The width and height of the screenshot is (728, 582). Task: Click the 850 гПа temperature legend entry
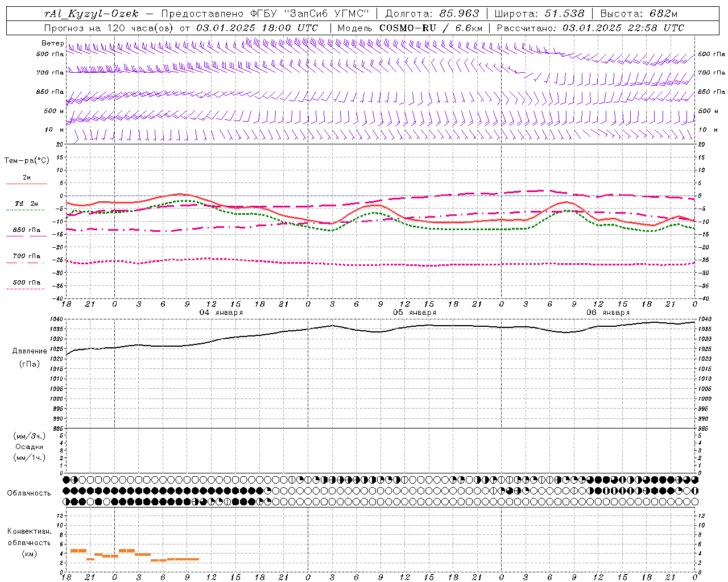(x=27, y=230)
